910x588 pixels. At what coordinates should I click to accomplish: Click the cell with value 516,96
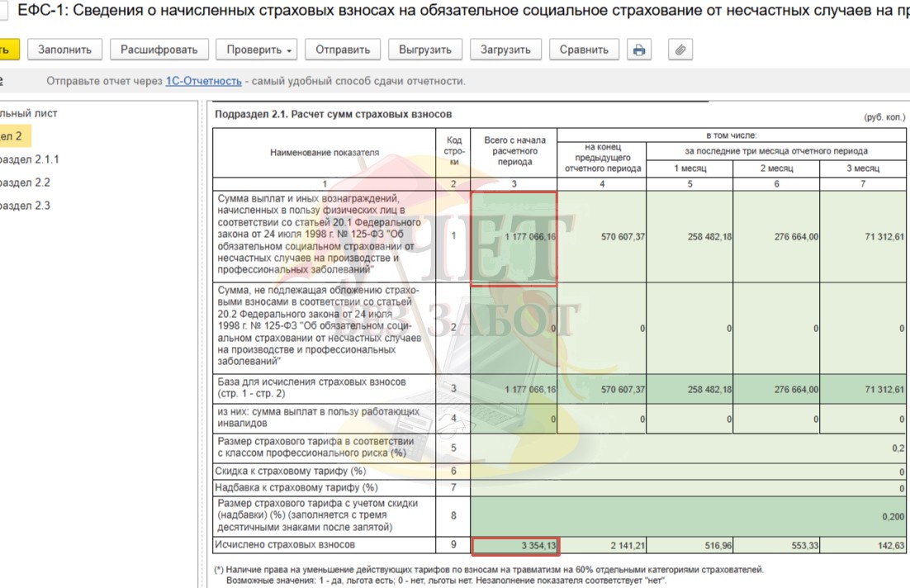coord(690,546)
